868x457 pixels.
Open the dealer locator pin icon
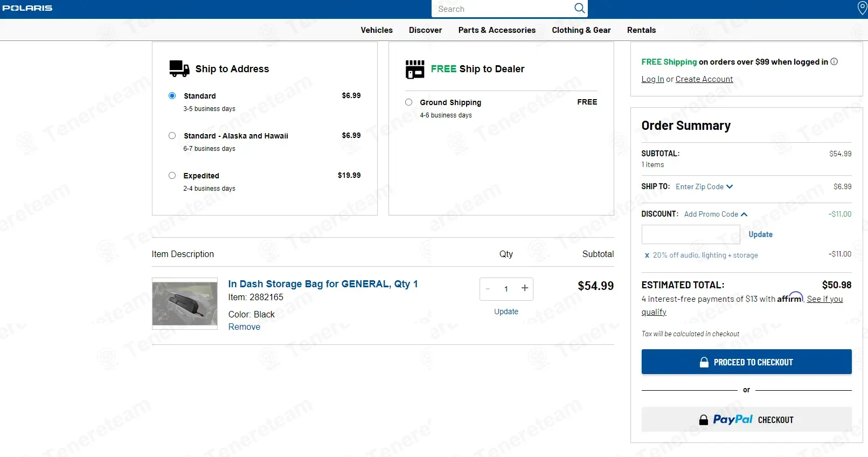tap(862, 8)
